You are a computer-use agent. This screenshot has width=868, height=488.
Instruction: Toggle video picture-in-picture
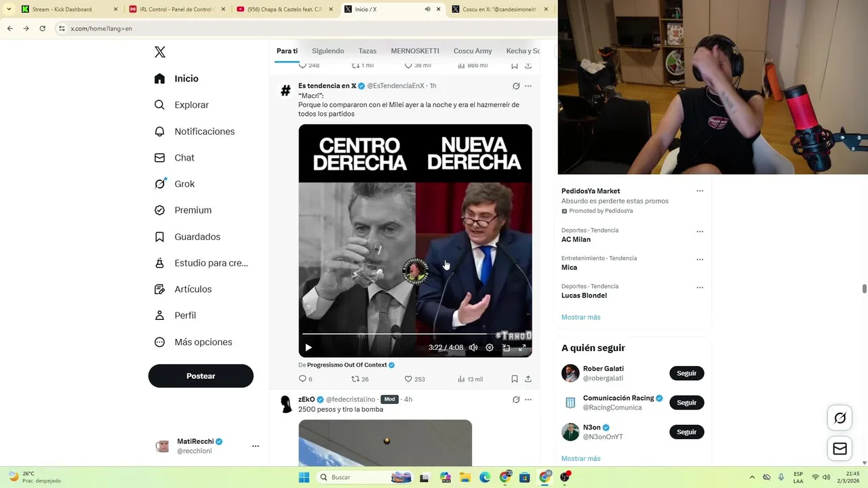pos(506,348)
